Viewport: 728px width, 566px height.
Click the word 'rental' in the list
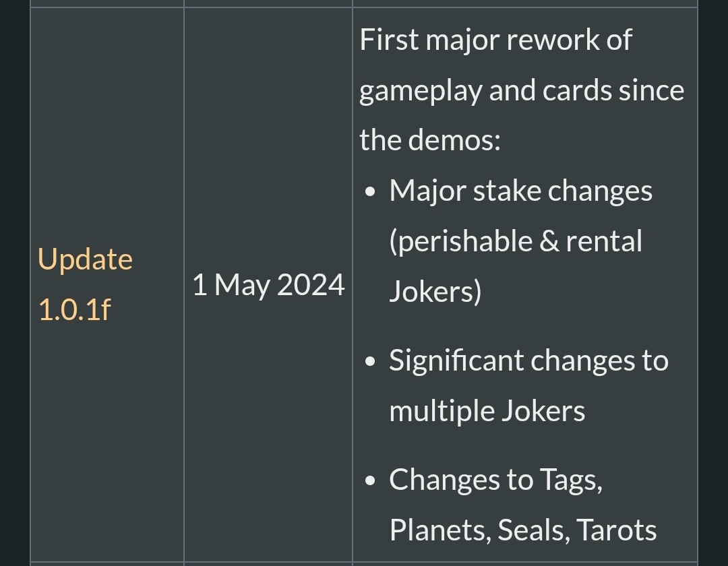pos(603,241)
